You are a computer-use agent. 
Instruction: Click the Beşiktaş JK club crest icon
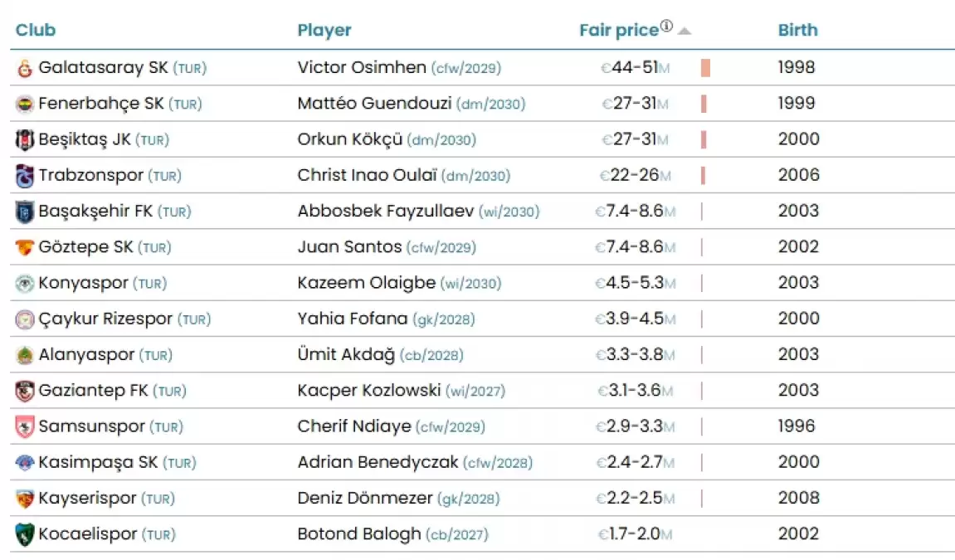24,140
